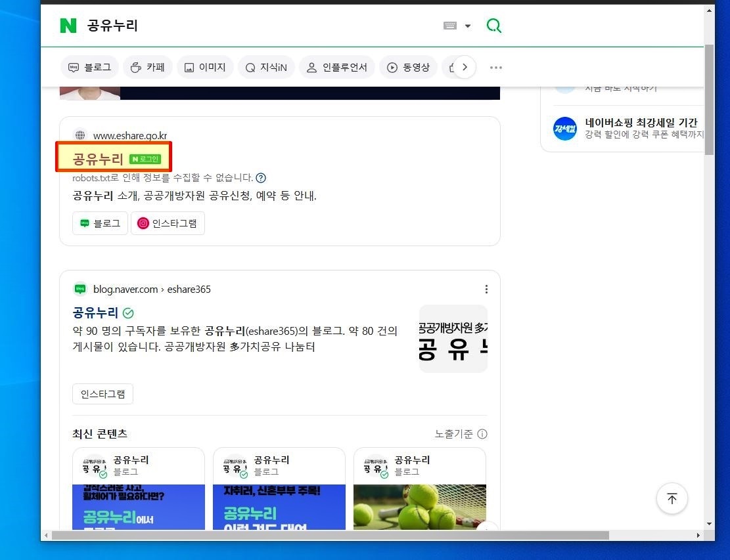
Task: Open the 공유누리 blog title link
Action: (x=95, y=312)
